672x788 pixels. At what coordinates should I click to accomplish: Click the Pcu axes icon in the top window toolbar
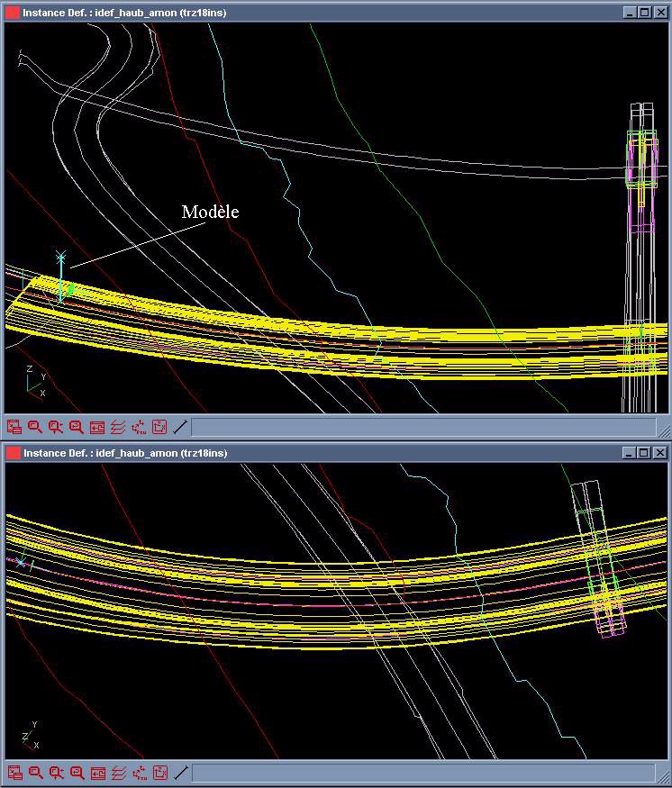click(x=139, y=427)
